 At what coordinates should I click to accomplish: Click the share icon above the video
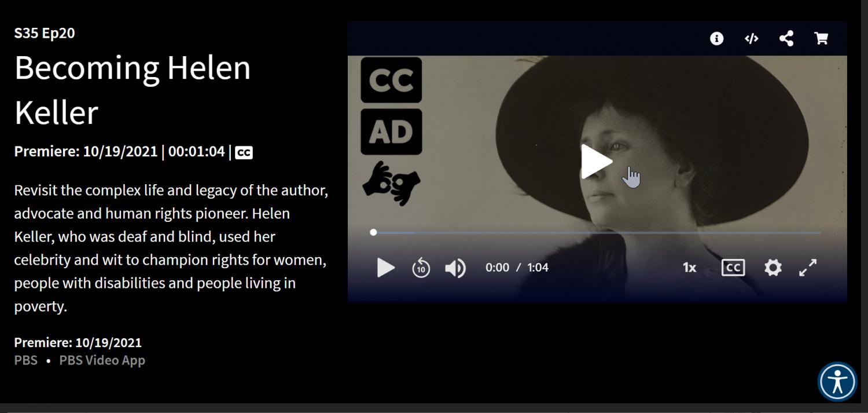[786, 39]
